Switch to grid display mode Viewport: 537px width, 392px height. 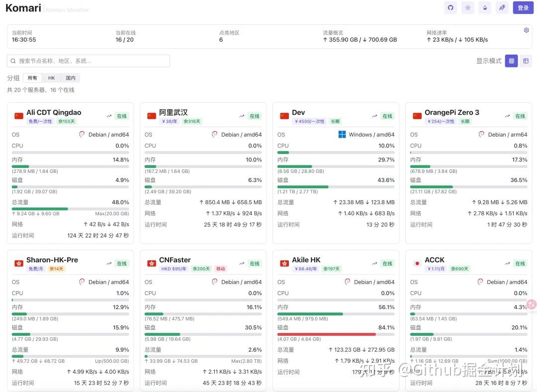(x=511, y=61)
